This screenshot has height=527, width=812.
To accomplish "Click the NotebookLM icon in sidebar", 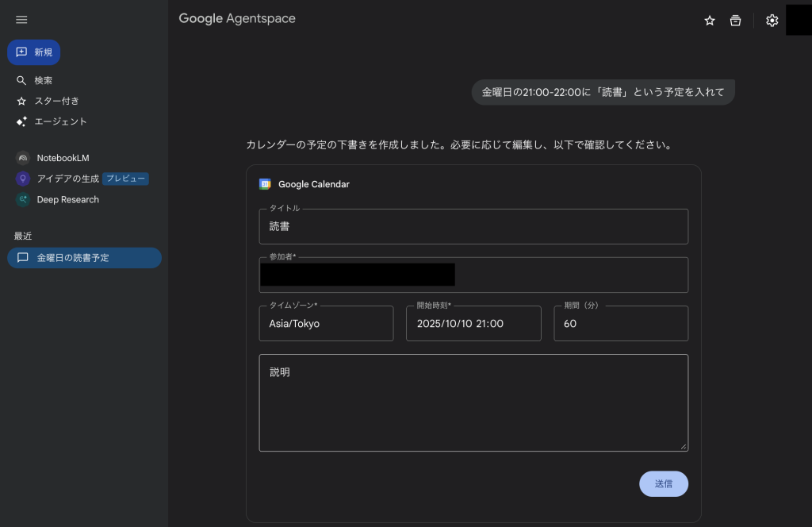I will point(23,158).
